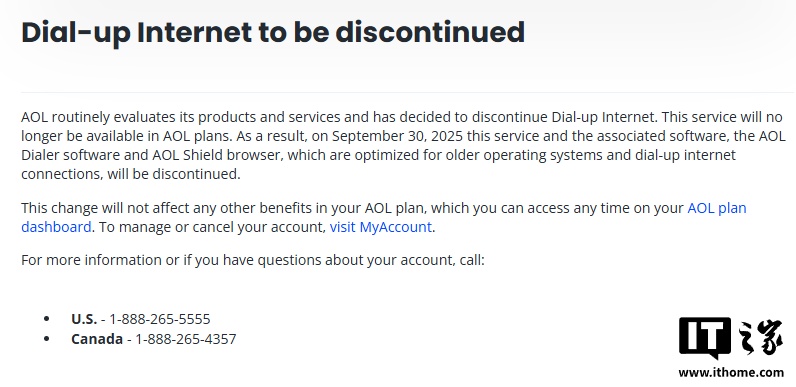
Task: Click the AOL Shield browser text
Action: (216, 155)
